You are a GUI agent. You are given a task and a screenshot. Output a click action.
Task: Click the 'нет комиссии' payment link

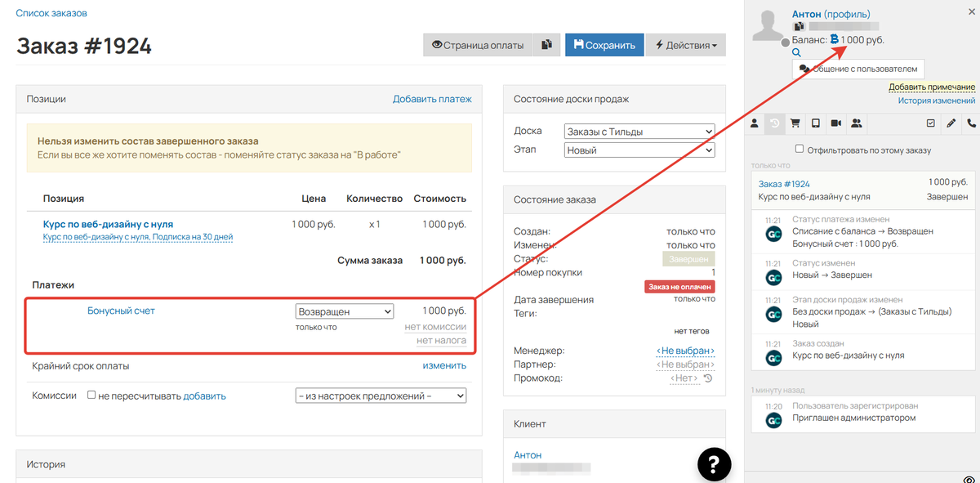[435, 327]
